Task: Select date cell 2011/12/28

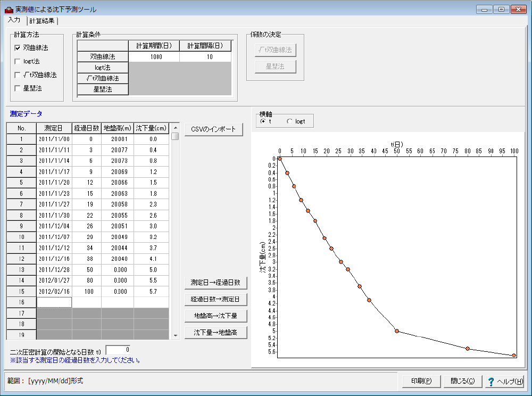Action: (54, 270)
